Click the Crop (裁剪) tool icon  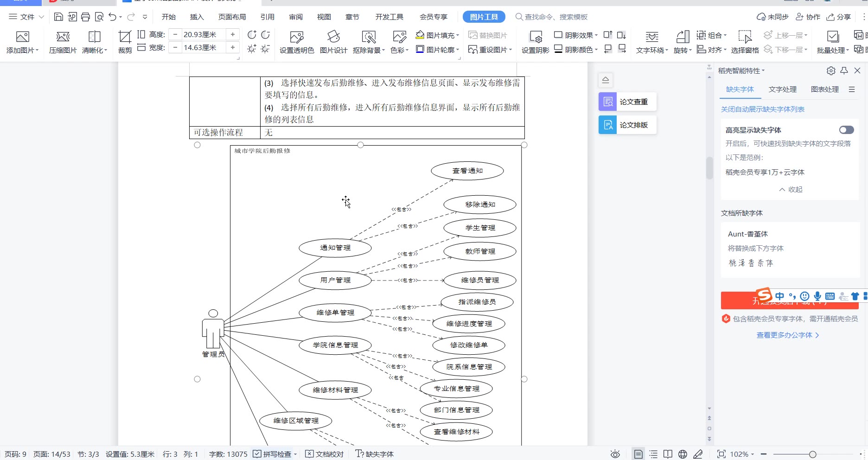point(125,38)
